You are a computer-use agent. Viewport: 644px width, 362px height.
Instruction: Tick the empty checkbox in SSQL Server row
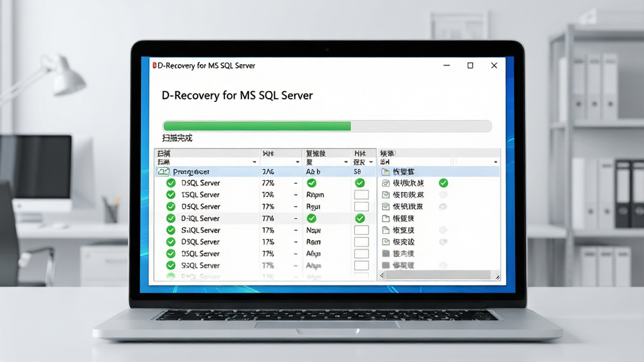click(362, 266)
